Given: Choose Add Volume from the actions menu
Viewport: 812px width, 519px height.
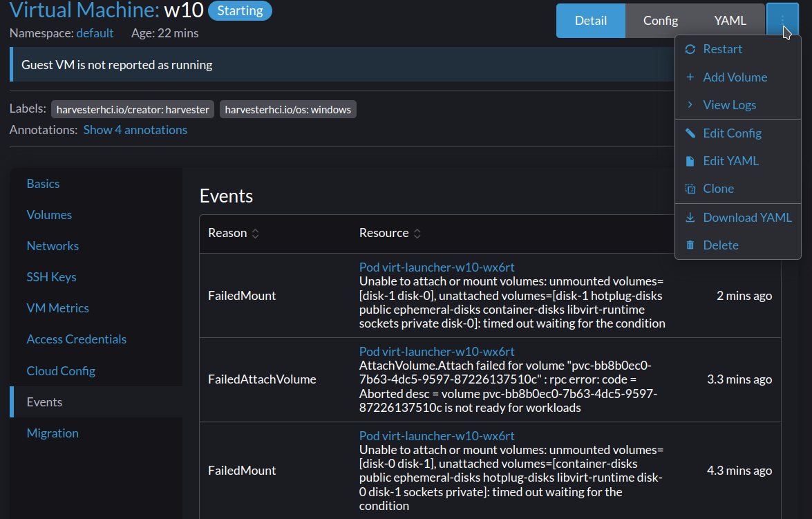Looking at the screenshot, I should point(738,77).
